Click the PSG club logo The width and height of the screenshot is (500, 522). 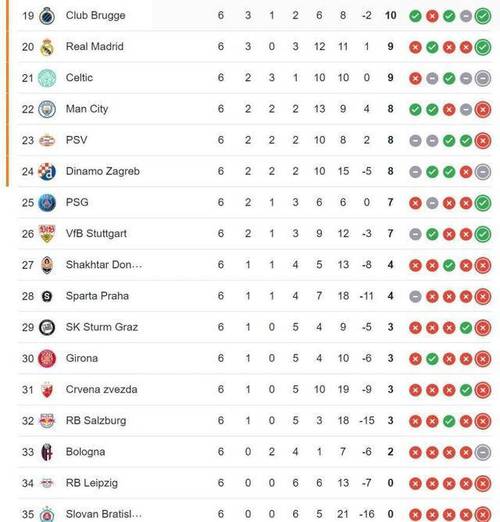pos(47,203)
